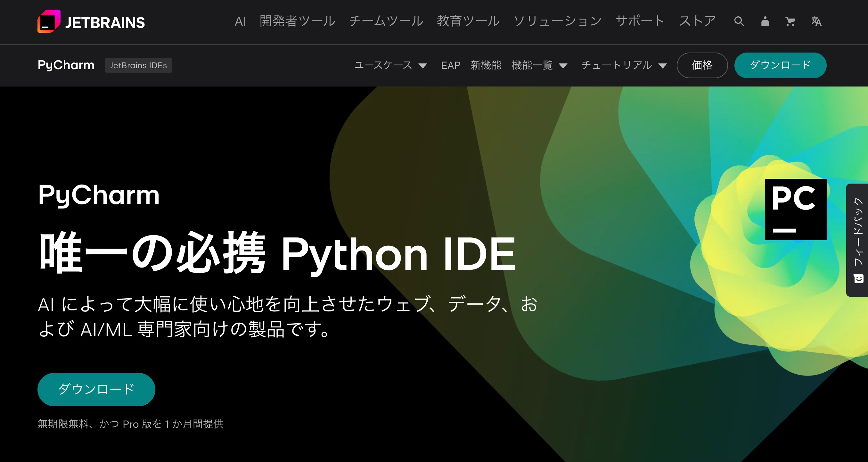Open the shopping cart icon
868x462 pixels.
tap(790, 21)
